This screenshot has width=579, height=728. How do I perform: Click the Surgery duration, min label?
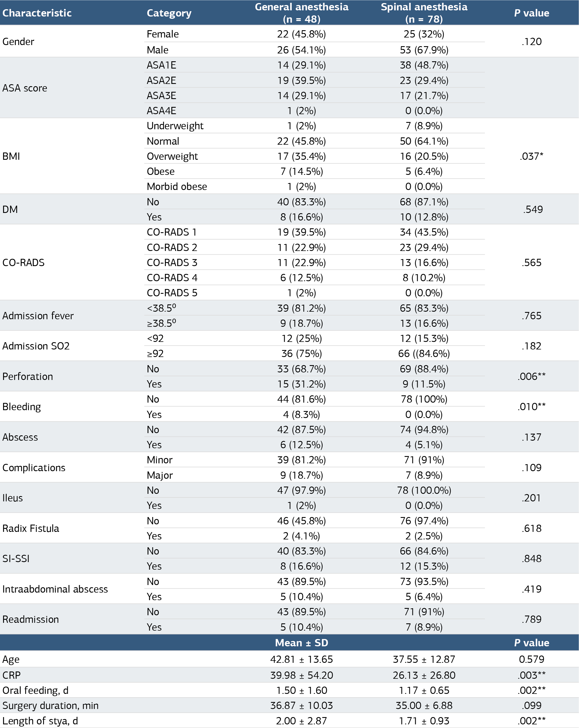[x=50, y=705]
